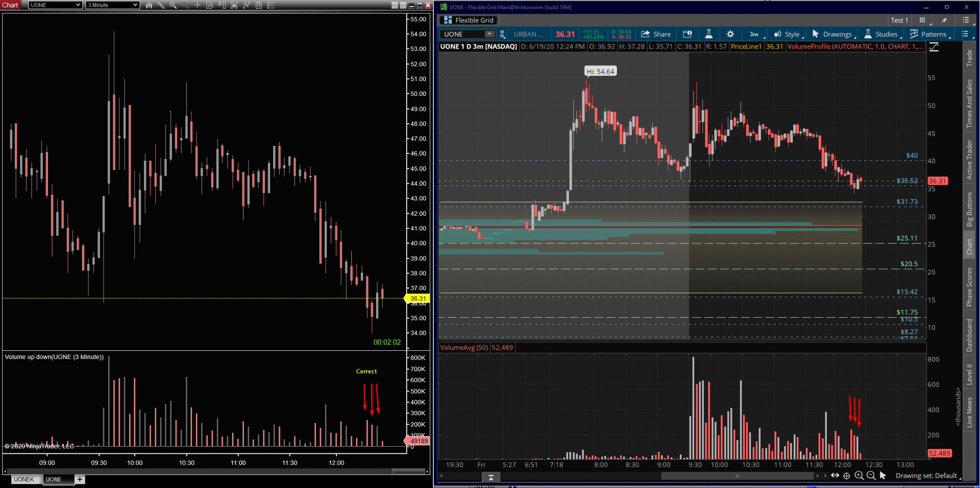Click the red Chart label in NinjaTrader
Image resolution: width=980 pixels, height=488 pixels.
[10, 5]
